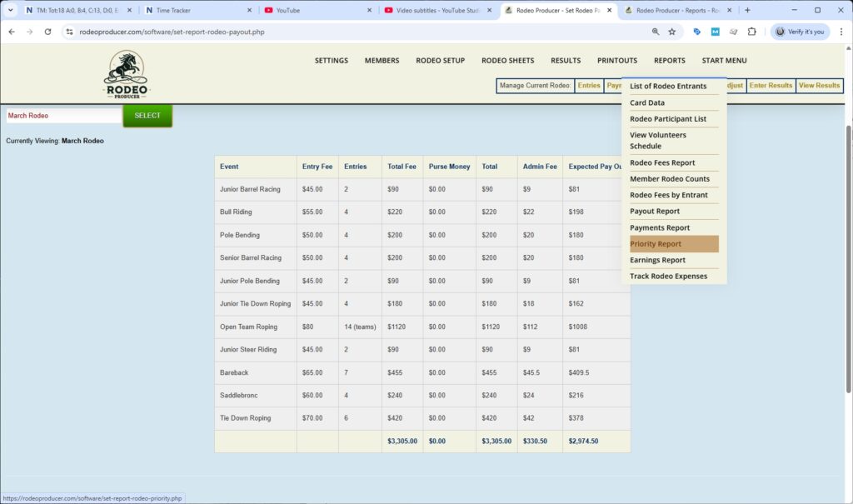
Task: Open the browser Extensions puzzle icon
Action: pyautogui.click(x=751, y=31)
